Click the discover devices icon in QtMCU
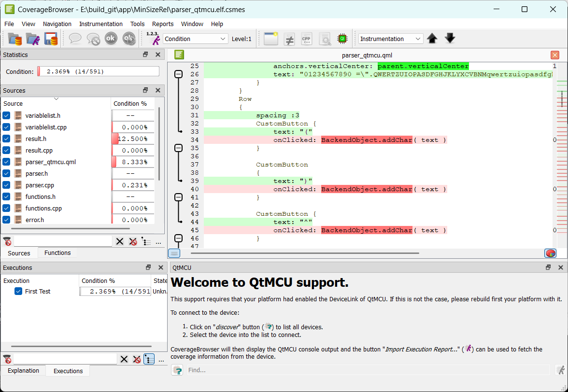 click(177, 370)
